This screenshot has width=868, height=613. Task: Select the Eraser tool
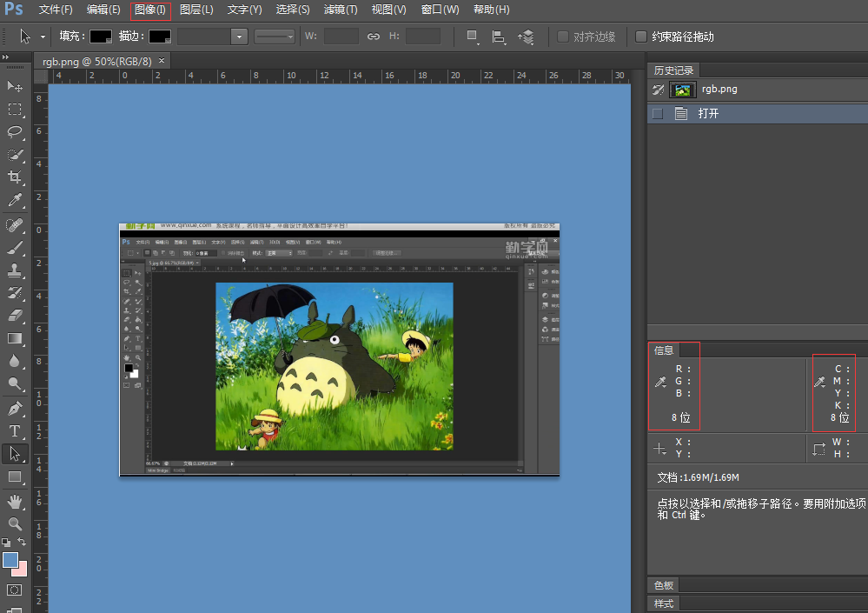click(x=15, y=316)
